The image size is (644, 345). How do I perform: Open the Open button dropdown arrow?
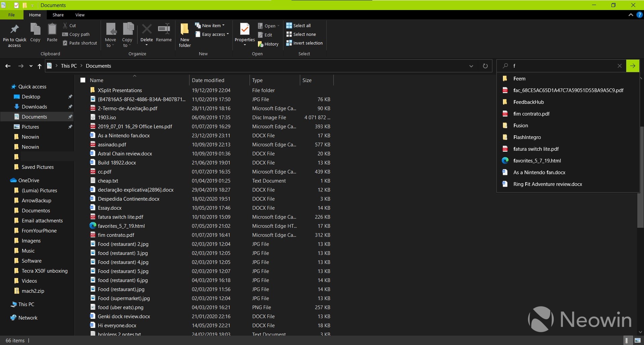pos(278,26)
